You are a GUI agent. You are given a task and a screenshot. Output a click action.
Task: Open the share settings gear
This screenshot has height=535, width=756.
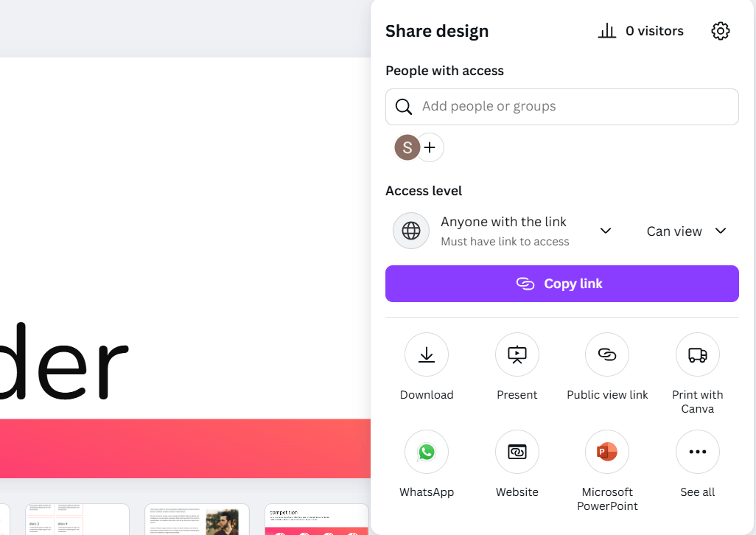[x=720, y=31]
